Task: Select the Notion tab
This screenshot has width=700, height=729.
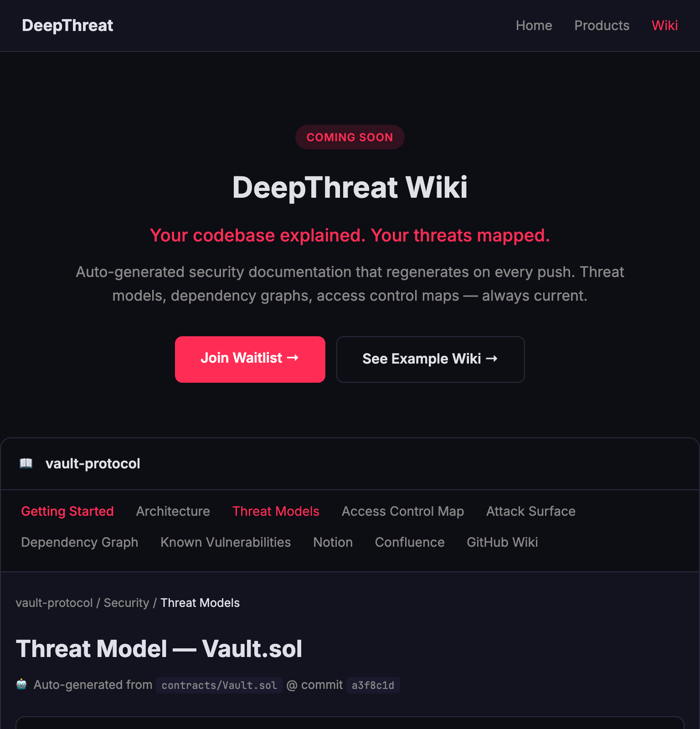Action: [333, 542]
